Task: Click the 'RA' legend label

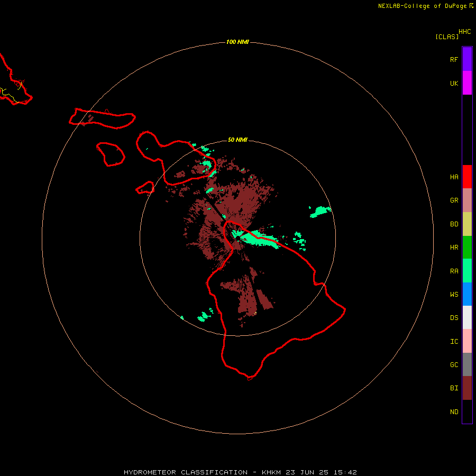Action: 454,271
